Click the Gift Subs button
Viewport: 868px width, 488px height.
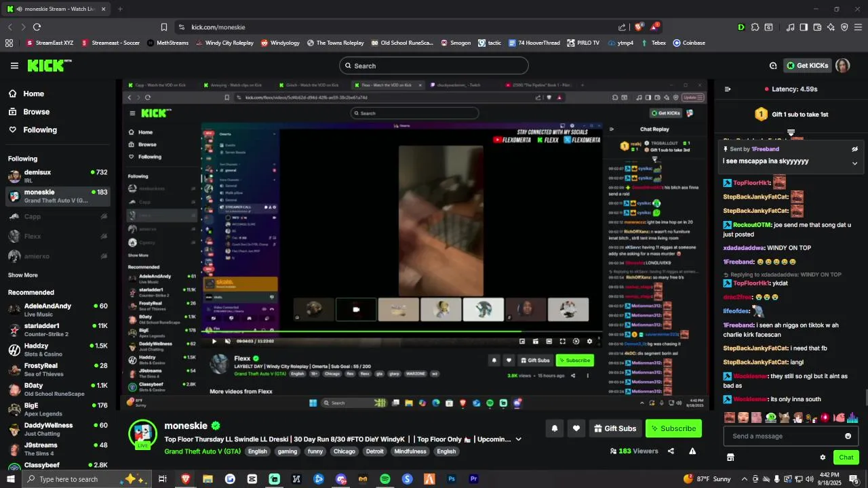click(x=615, y=428)
